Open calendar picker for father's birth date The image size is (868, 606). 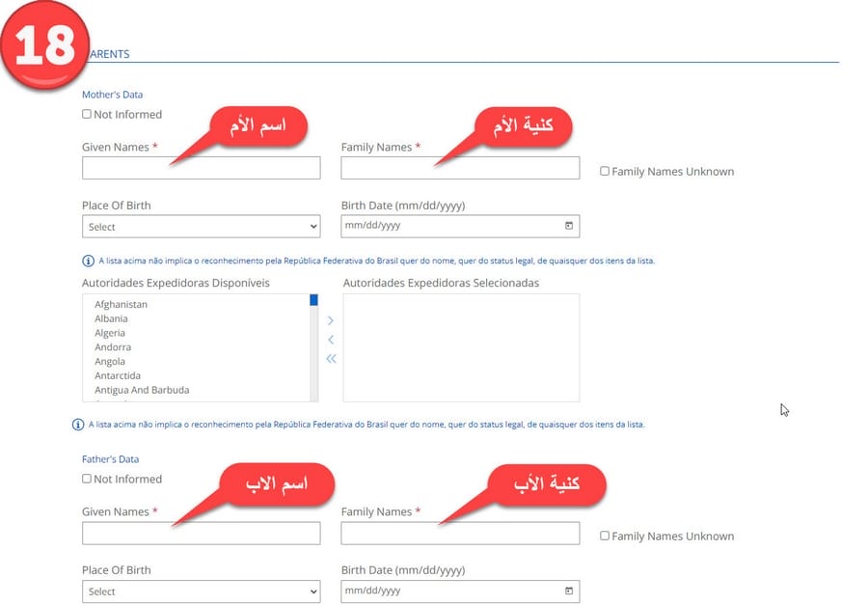tap(569, 591)
